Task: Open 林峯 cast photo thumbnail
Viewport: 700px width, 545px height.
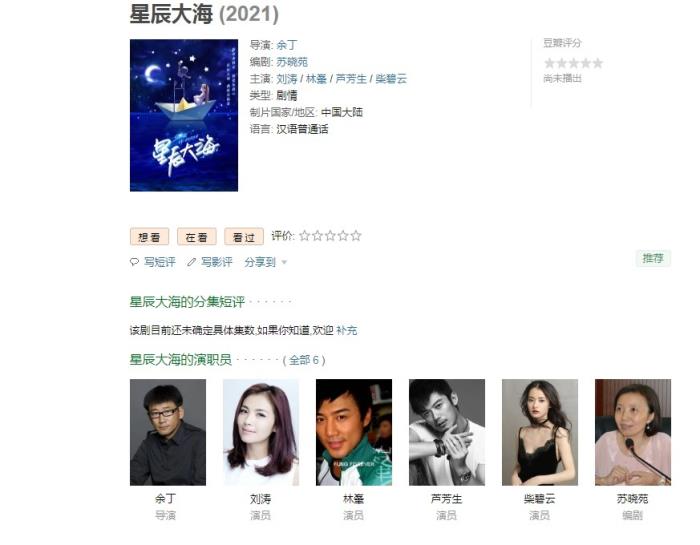Action: point(354,432)
